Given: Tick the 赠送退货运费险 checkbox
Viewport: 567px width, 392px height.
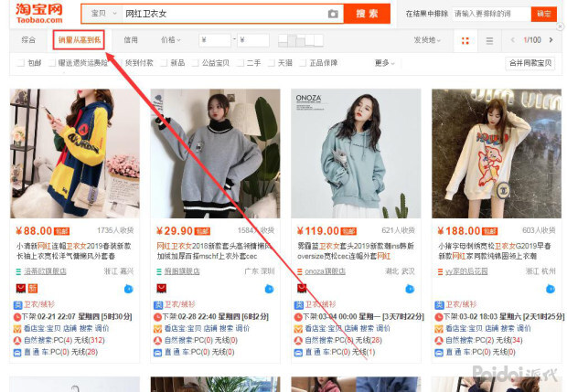Looking at the screenshot, I should pos(52,63).
